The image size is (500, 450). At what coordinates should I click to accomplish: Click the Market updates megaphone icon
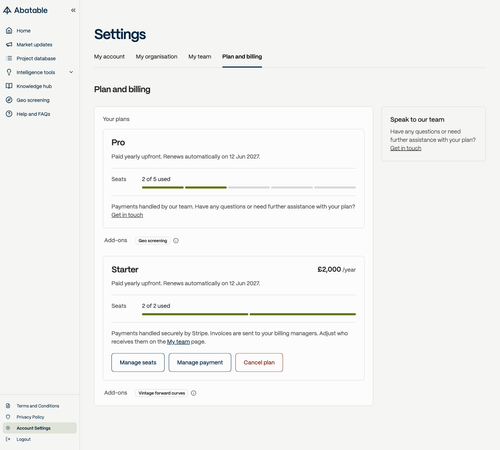(x=9, y=44)
